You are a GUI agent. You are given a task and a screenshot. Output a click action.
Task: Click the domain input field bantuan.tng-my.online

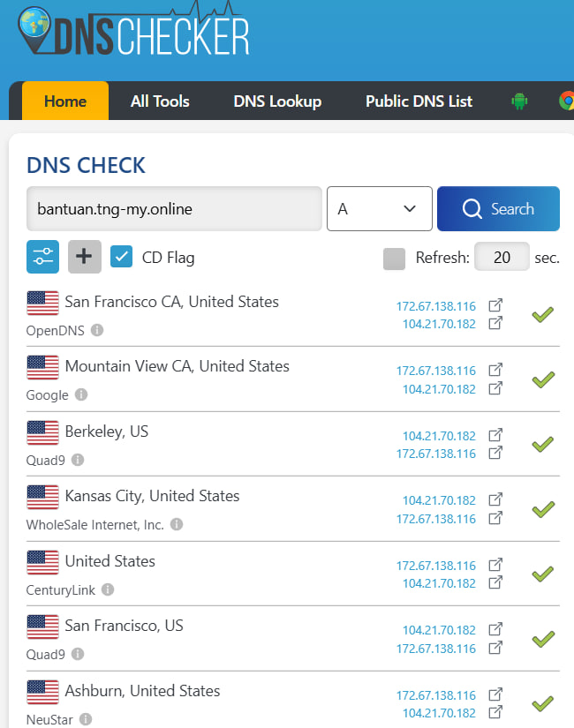tap(174, 208)
